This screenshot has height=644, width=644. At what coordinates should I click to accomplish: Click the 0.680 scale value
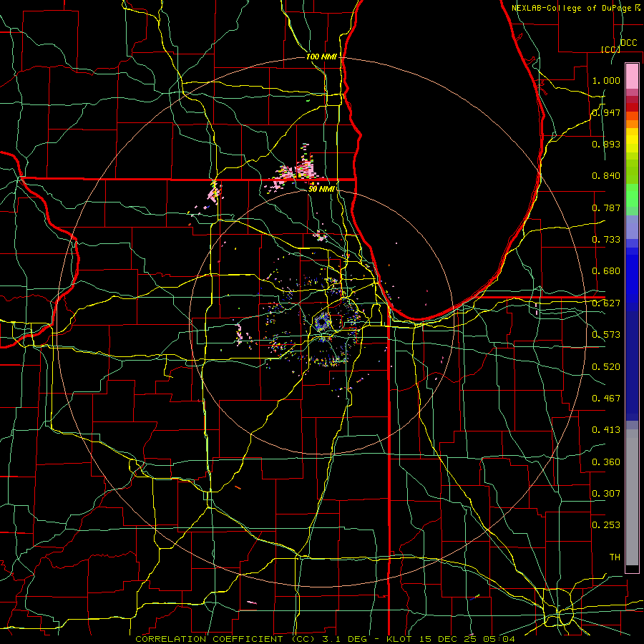[606, 271]
